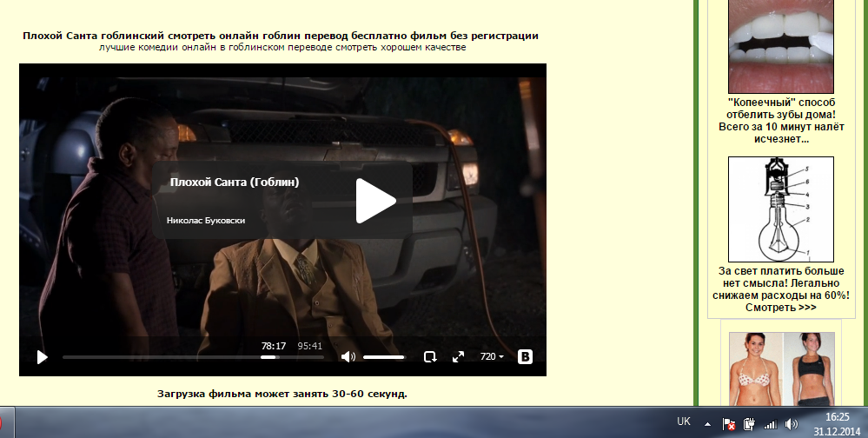The height and width of the screenshot is (438, 868).
Task: Start the movie with the large play button
Action: (x=375, y=201)
